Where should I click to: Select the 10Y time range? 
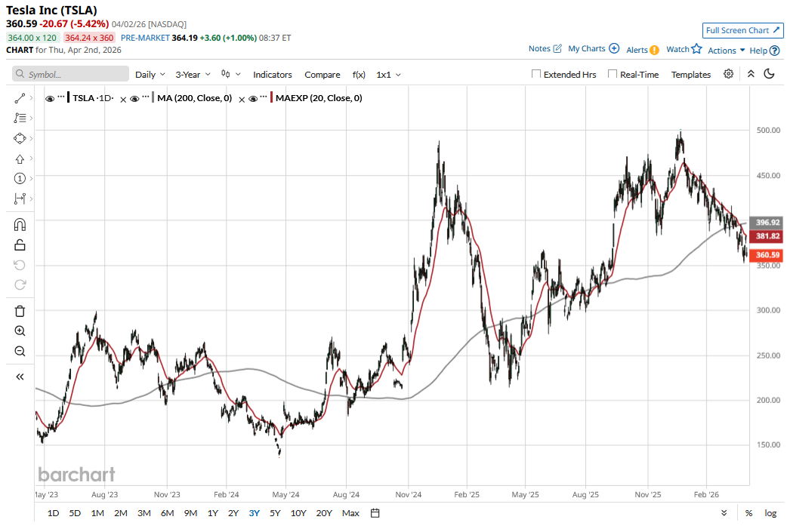coord(298,513)
